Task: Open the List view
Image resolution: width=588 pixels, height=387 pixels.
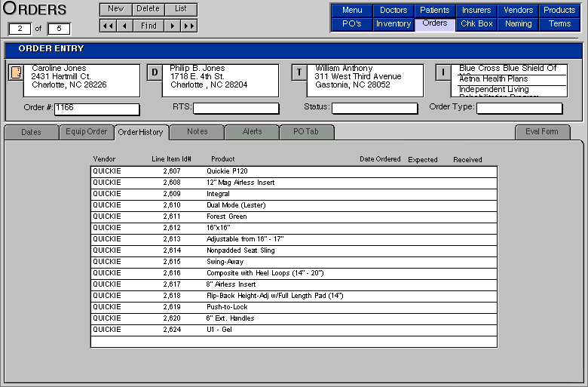Action: (x=181, y=9)
